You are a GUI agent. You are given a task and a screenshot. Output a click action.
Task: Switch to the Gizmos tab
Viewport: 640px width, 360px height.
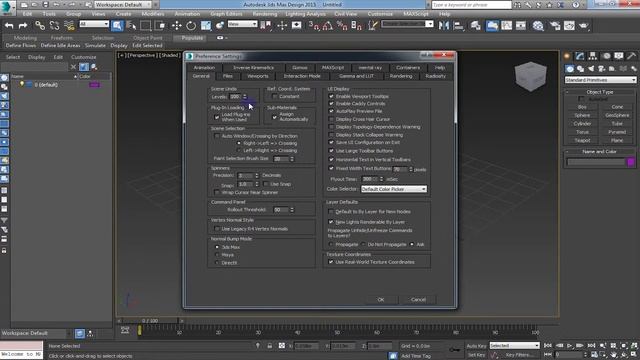pos(300,68)
